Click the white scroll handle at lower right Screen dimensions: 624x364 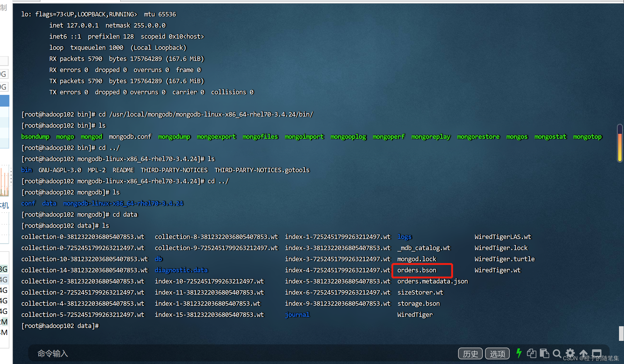click(621, 333)
